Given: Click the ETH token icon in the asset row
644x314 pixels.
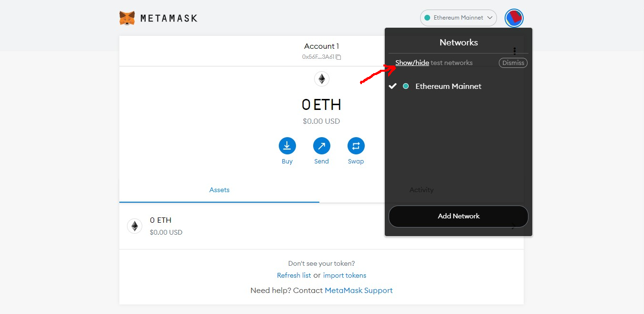Looking at the screenshot, I should coord(135,226).
